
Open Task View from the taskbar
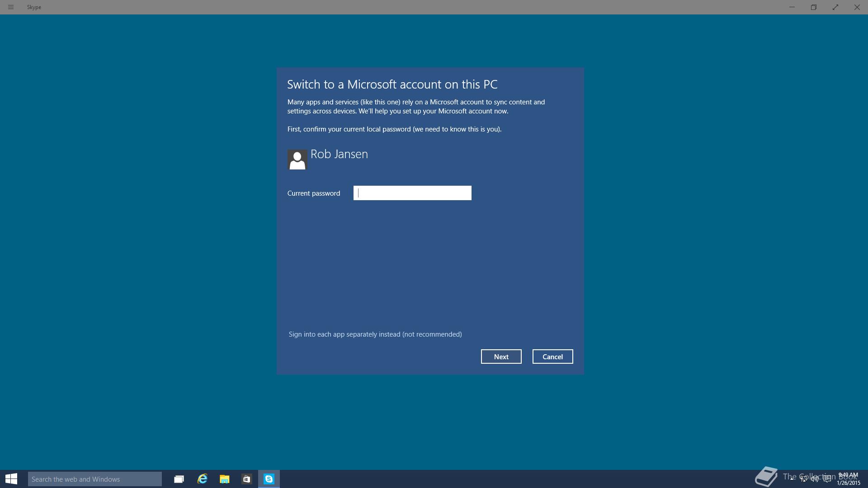[x=179, y=479]
